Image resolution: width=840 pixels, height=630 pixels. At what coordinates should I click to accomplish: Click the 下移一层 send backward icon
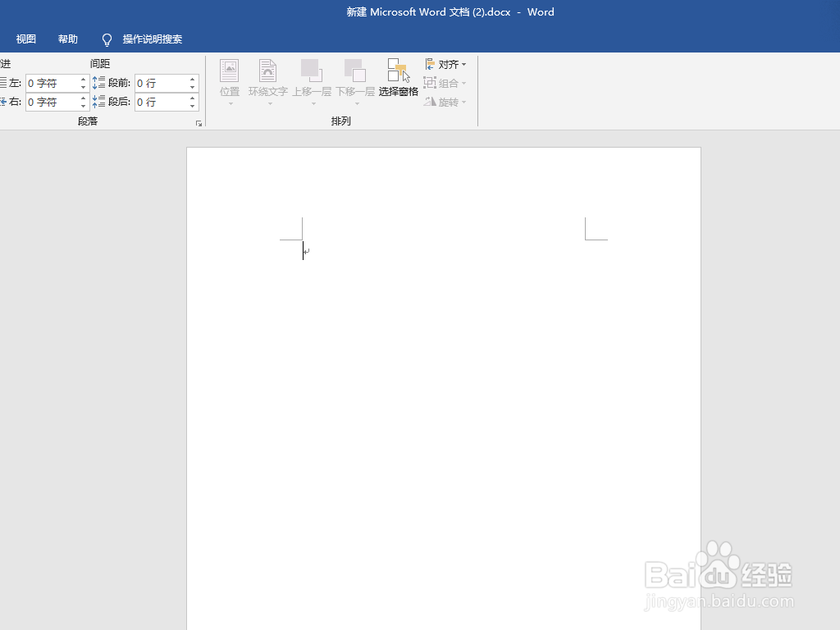coord(354,71)
